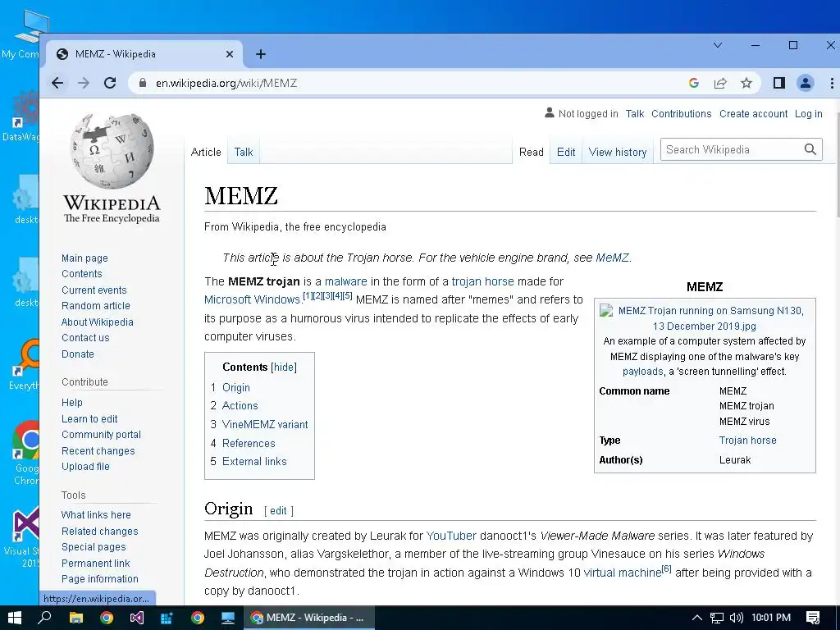Switch to the Article tab
Image resolution: width=840 pixels, height=630 pixels.
tap(206, 152)
